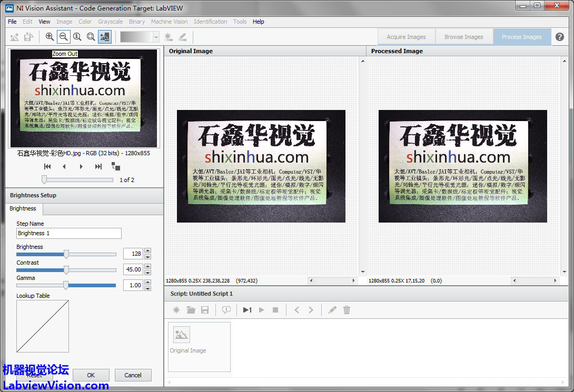Click the Save Image toolbar icon
The width and height of the screenshot is (574, 392).
28,37
